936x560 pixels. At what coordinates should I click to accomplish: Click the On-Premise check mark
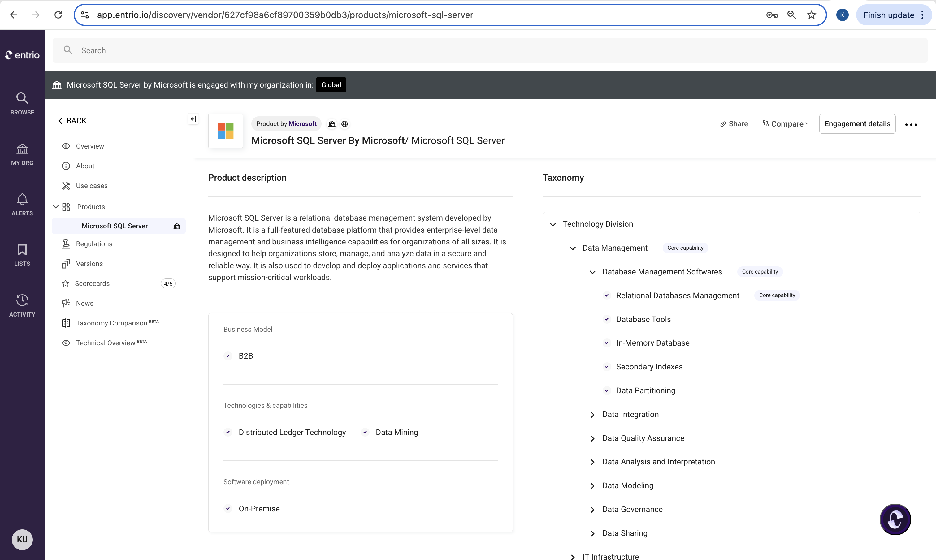228,509
